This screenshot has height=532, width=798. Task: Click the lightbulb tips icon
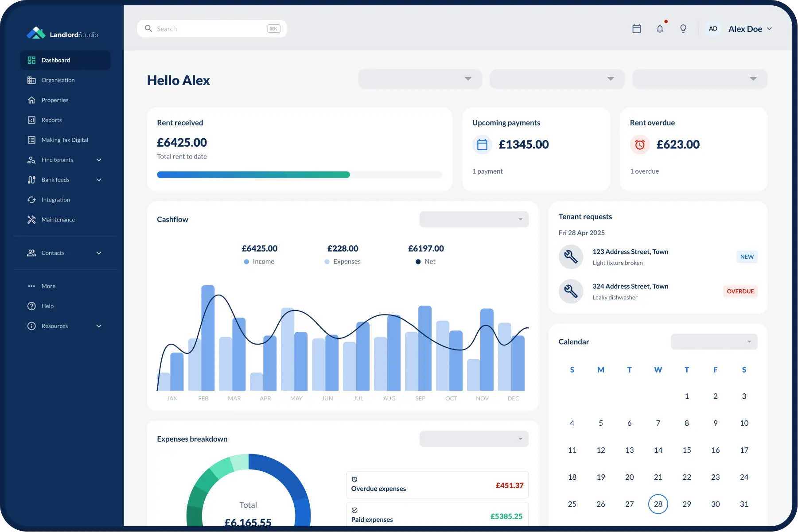(683, 29)
